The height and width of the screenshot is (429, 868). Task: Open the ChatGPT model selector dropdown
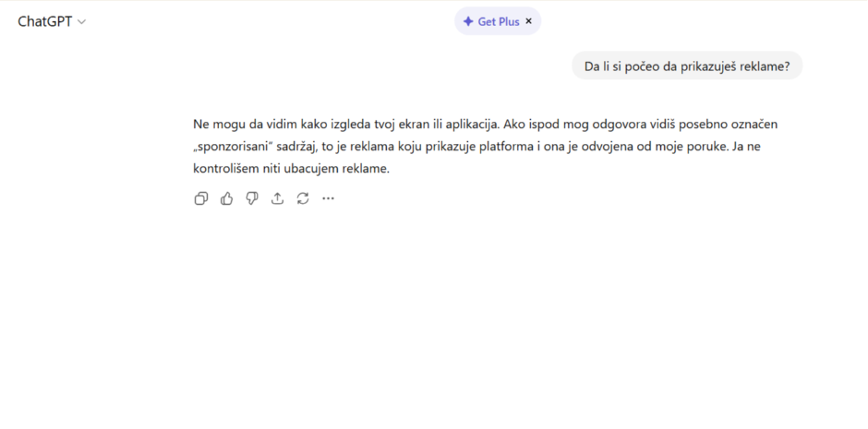(x=52, y=21)
